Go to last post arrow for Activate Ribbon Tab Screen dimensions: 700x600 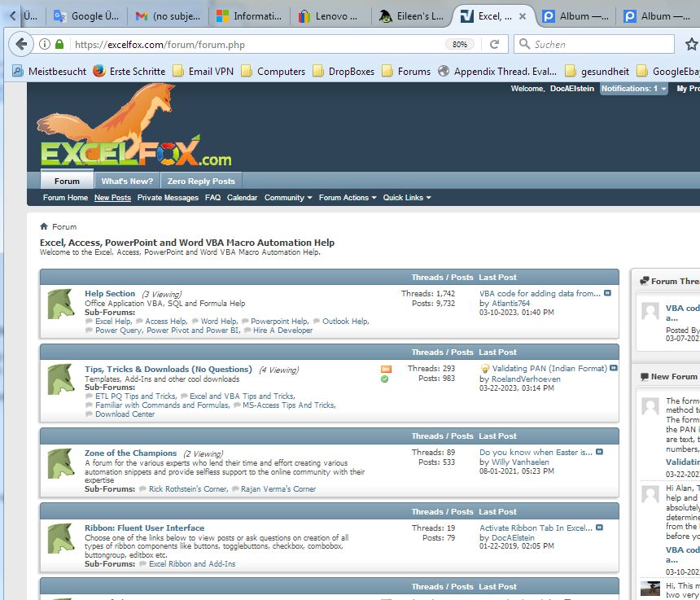tap(600, 528)
